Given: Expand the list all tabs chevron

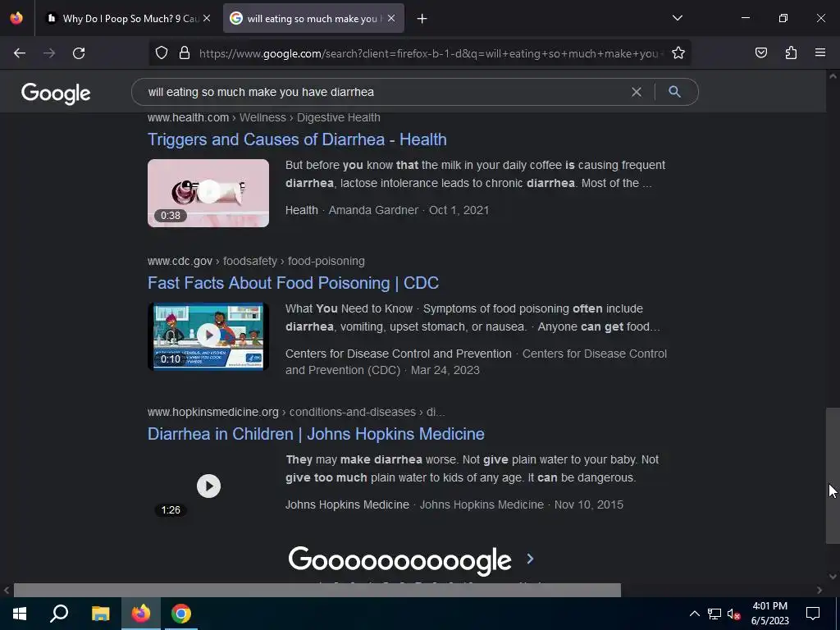Looking at the screenshot, I should 677,18.
